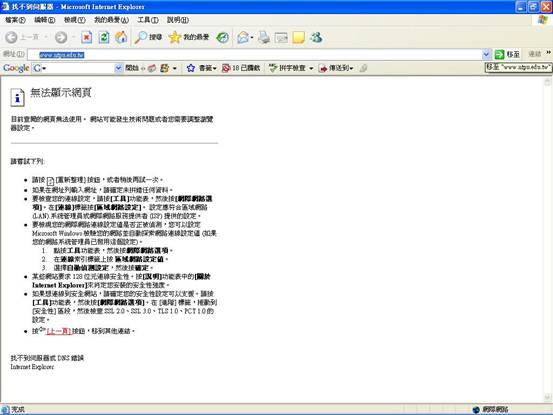553x415 pixels.
Task: Click the address bar URL field
Action: (x=255, y=55)
